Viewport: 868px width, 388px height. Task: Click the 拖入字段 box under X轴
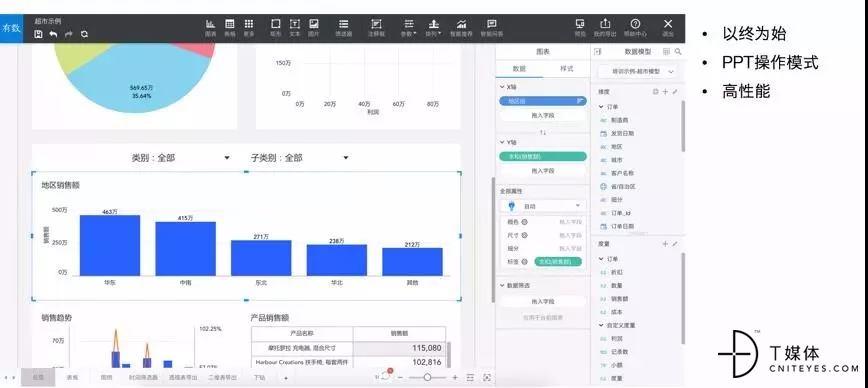pos(542,116)
